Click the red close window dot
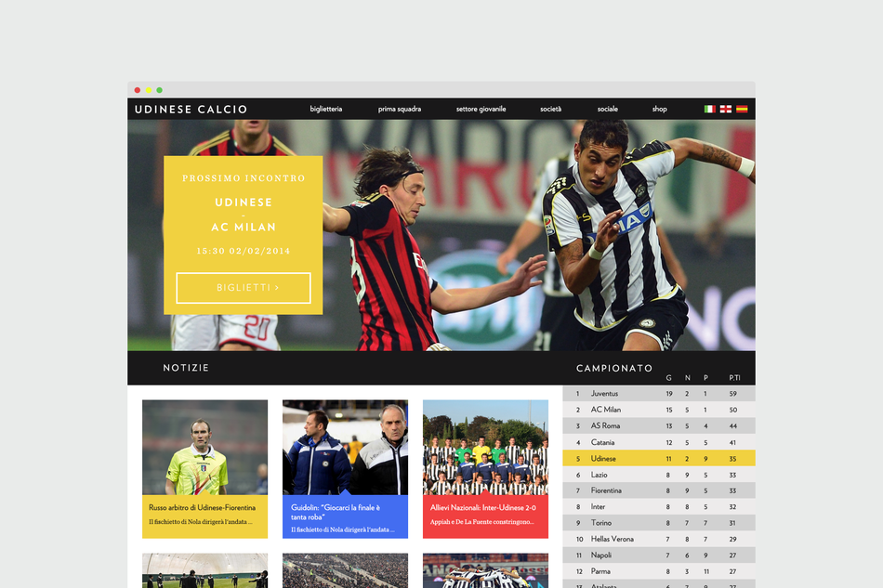Viewport: 883px width, 588px height. tap(138, 90)
